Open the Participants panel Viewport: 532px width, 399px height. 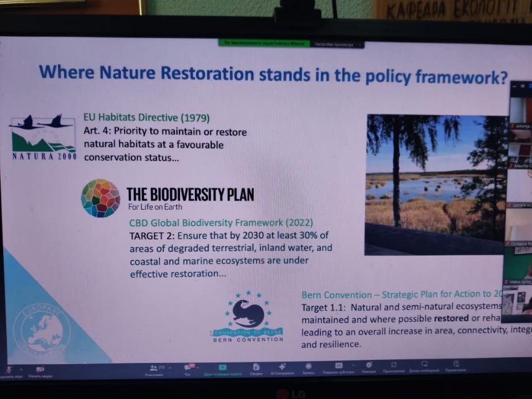pos(154,368)
